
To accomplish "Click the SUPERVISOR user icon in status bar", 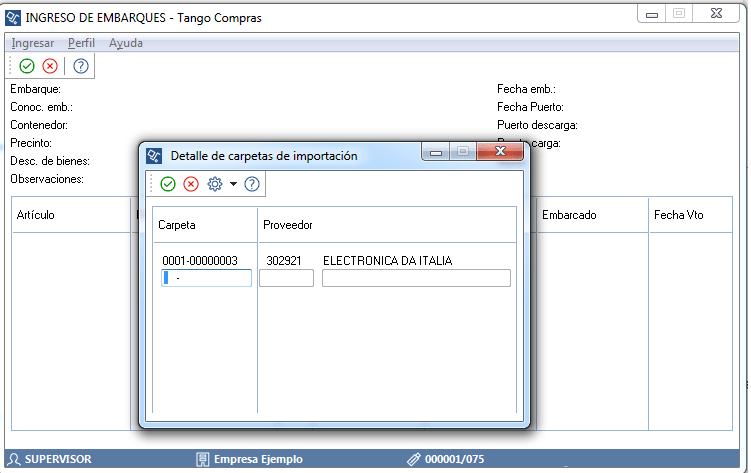I will point(15,459).
